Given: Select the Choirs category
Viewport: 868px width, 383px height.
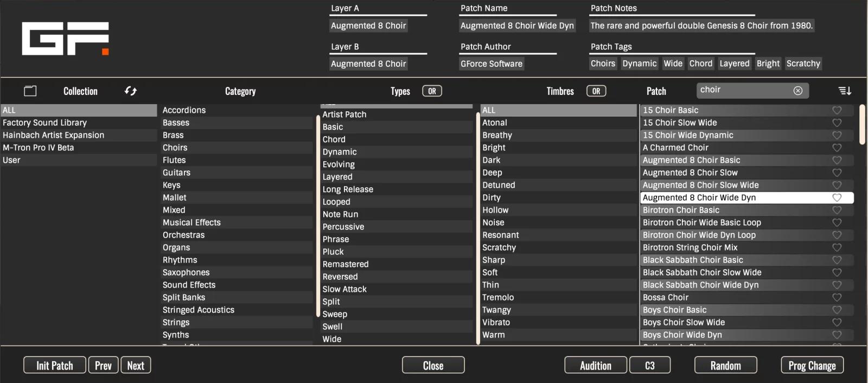Looking at the screenshot, I should point(175,148).
